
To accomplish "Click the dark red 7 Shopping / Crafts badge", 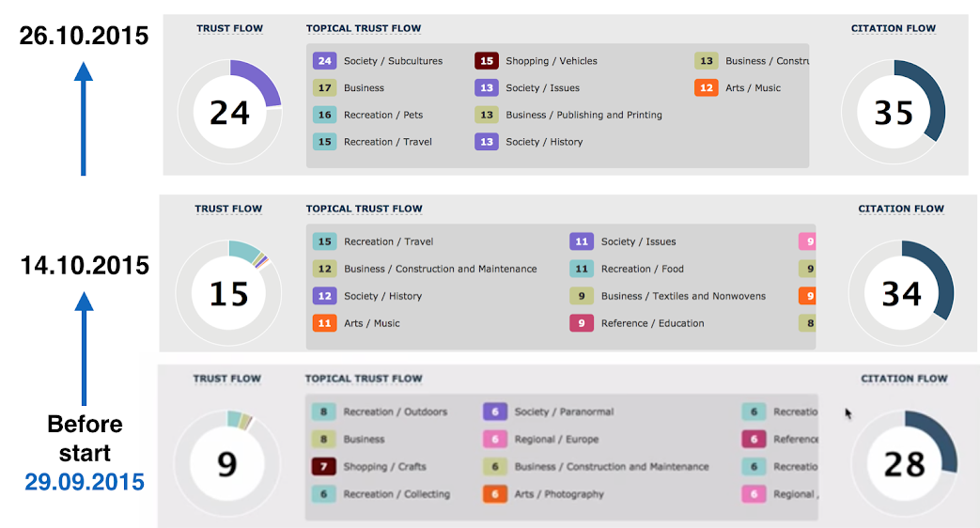I will (x=324, y=466).
